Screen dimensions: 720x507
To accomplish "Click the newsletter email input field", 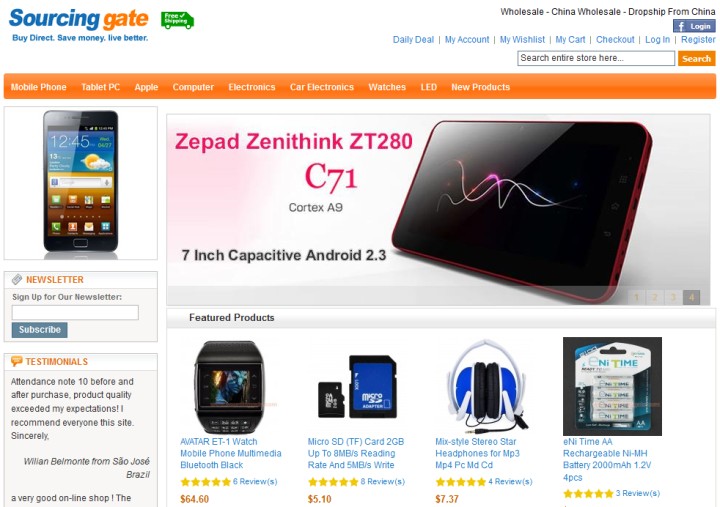I will (75, 312).
